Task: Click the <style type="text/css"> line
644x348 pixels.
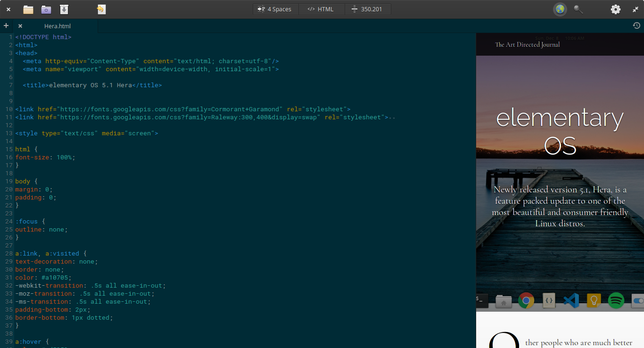Action: tap(87, 133)
